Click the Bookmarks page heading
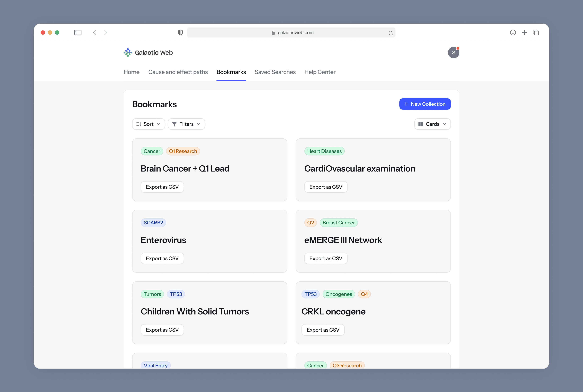The image size is (583, 392). click(x=155, y=104)
